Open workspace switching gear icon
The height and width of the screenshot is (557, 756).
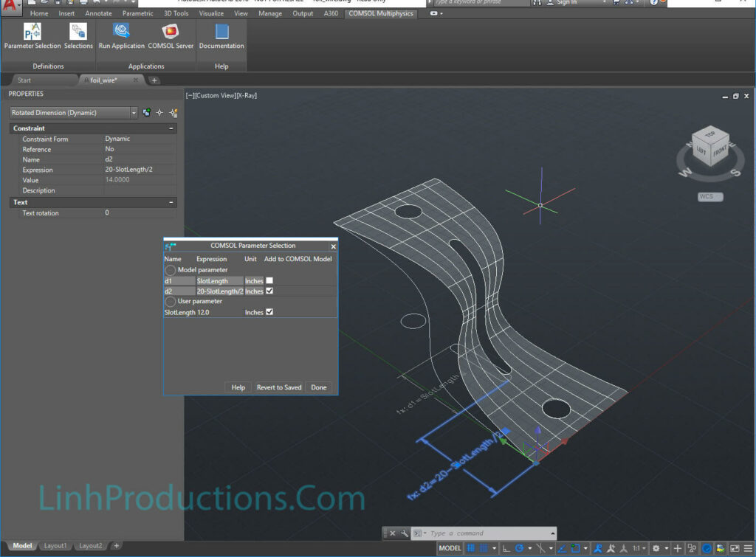click(x=656, y=548)
